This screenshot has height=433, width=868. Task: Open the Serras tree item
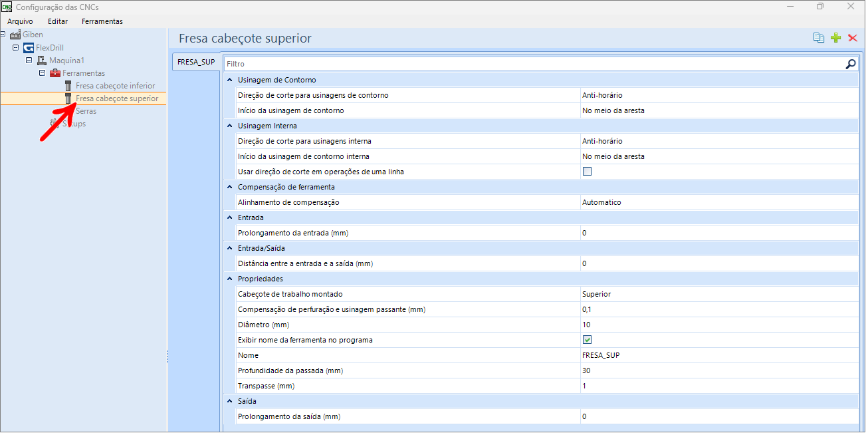[86, 111]
